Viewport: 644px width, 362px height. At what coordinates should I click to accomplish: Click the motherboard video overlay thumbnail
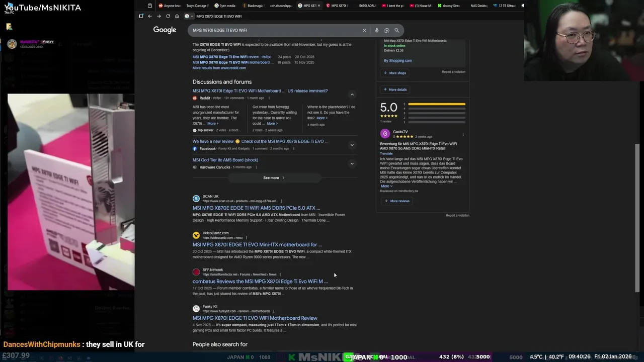coord(71,192)
